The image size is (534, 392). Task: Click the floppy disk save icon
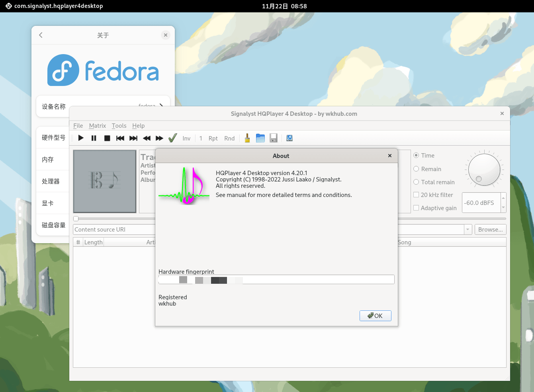274,138
